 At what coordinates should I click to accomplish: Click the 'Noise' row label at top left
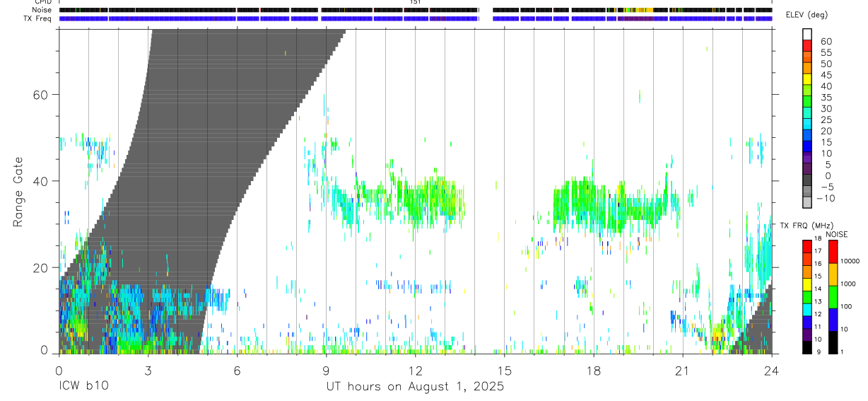point(42,10)
